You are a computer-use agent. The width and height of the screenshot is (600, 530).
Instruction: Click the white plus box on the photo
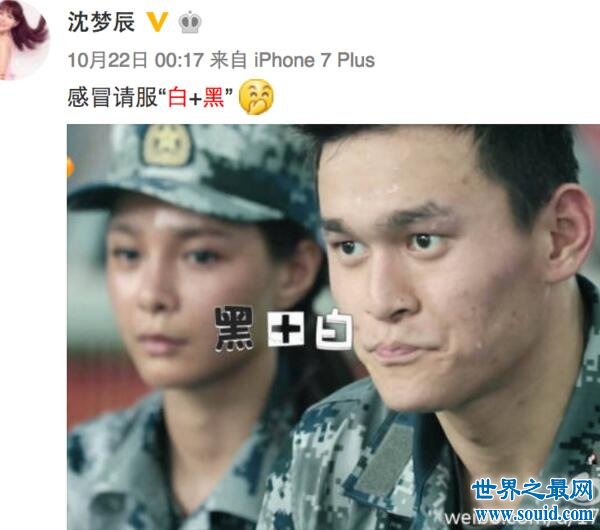click(285, 329)
